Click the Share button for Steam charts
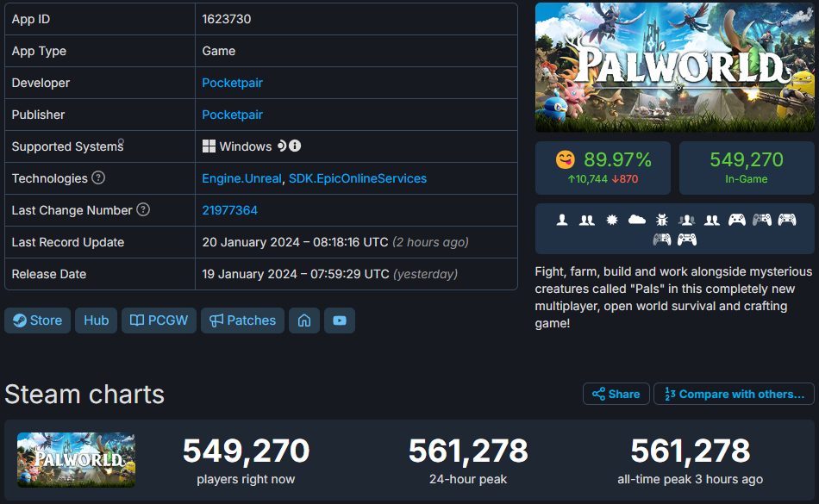The image size is (819, 504). point(616,394)
